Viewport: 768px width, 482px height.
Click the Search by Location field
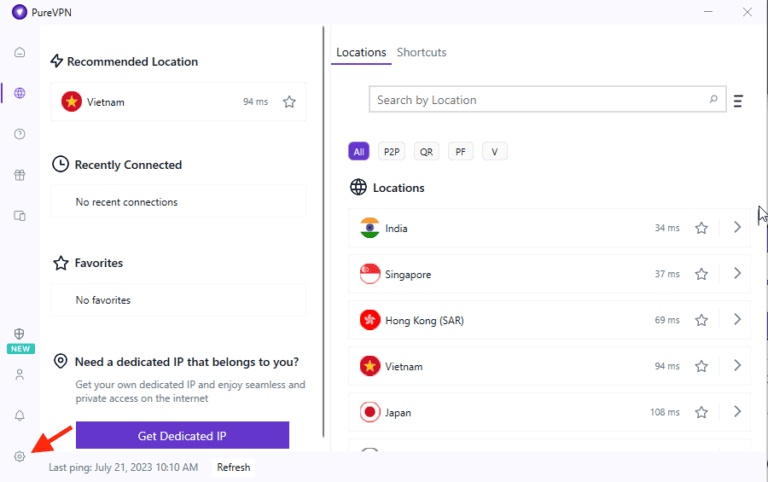[x=540, y=100]
